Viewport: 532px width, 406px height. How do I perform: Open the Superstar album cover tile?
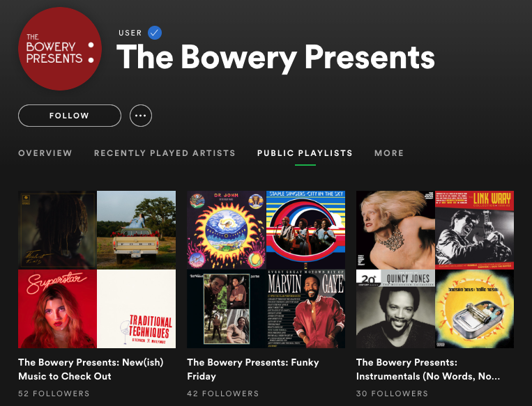57,309
